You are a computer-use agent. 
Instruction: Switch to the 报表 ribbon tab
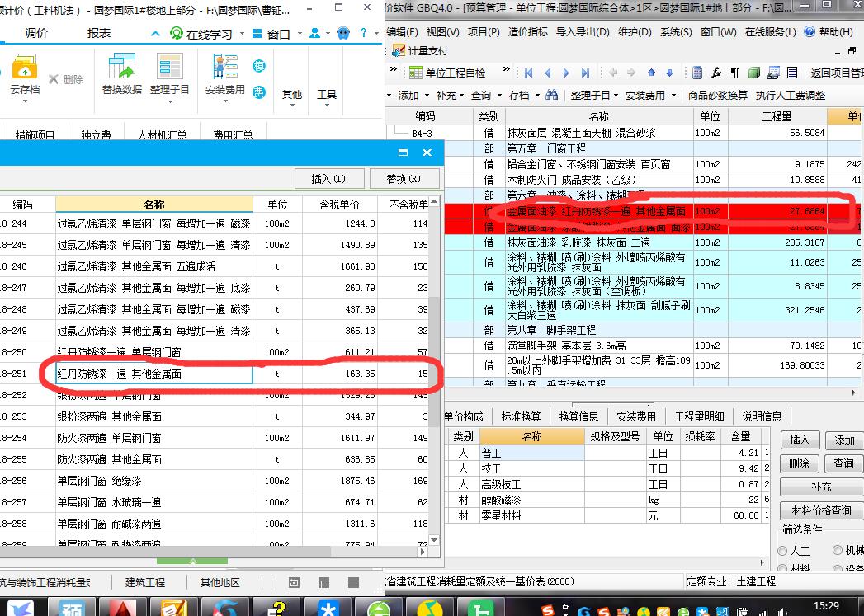point(99,33)
